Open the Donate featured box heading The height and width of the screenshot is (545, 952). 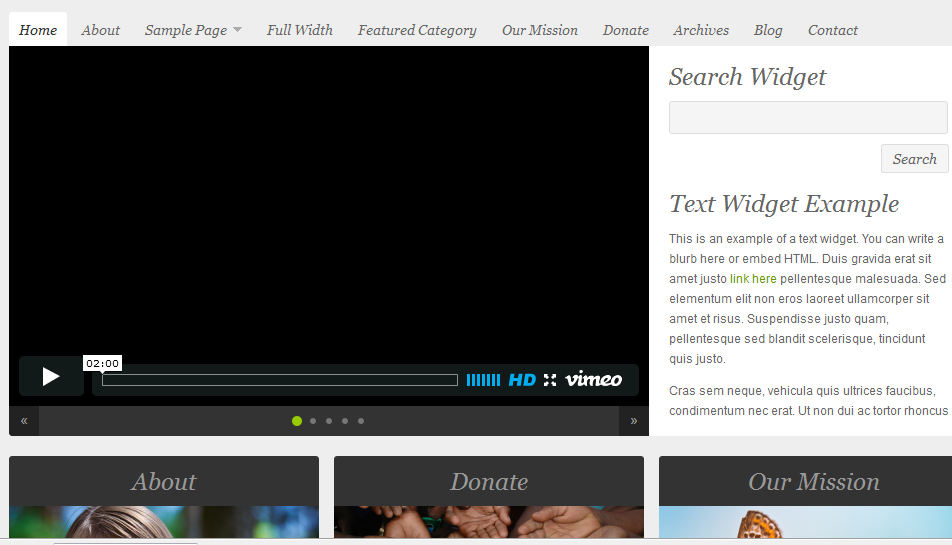(x=489, y=482)
